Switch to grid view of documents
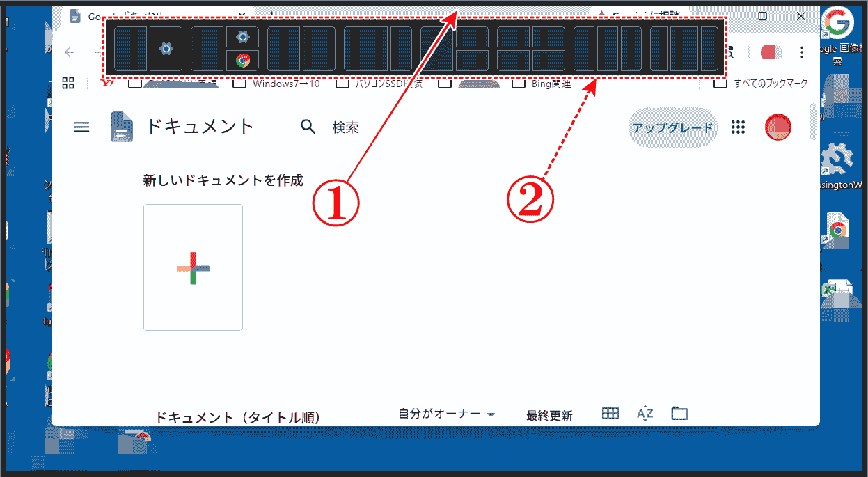 tap(610, 414)
